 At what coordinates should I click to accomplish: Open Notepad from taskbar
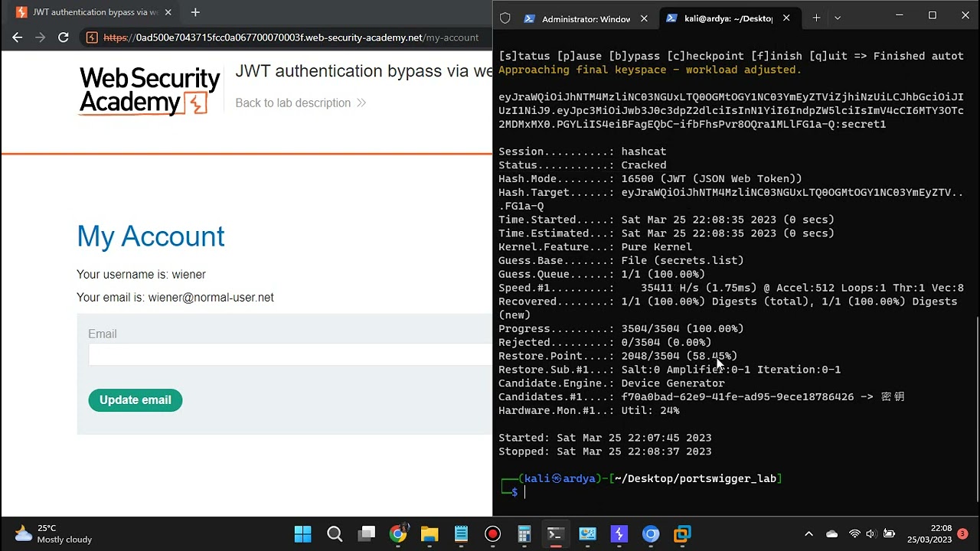461,533
